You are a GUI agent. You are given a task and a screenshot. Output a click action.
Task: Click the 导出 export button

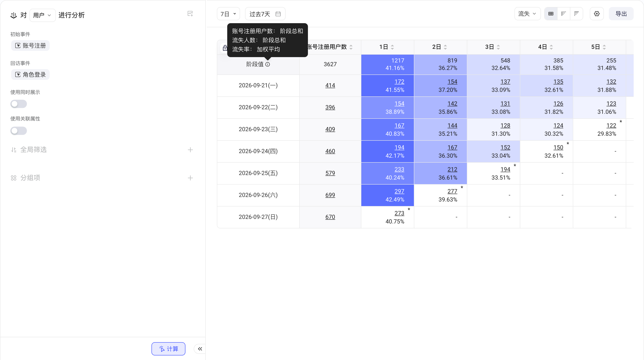coord(621,14)
